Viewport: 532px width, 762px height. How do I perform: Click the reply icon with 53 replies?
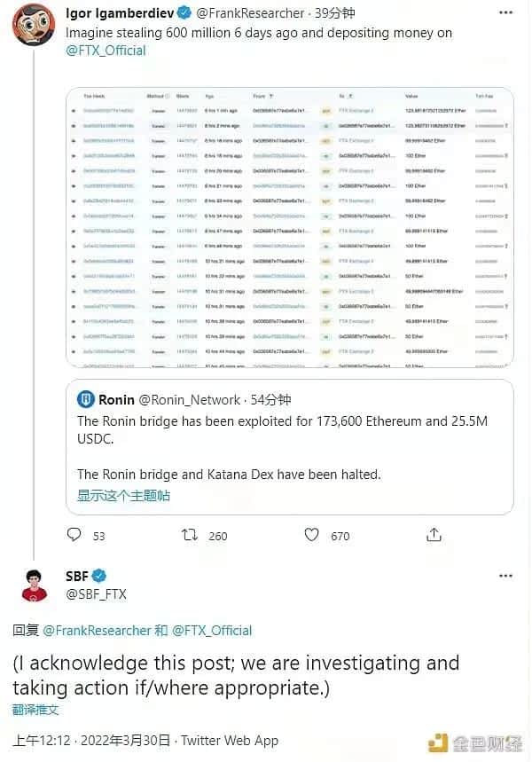74,535
